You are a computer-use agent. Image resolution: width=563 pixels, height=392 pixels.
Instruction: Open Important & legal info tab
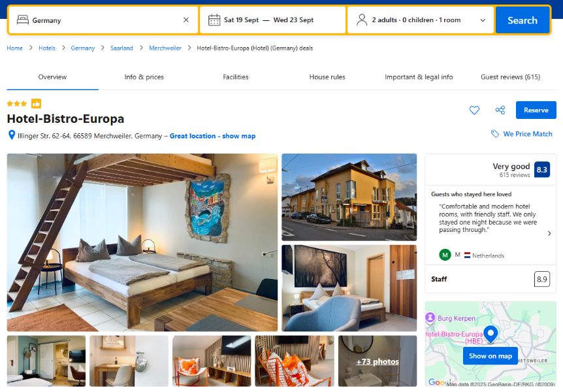point(419,77)
